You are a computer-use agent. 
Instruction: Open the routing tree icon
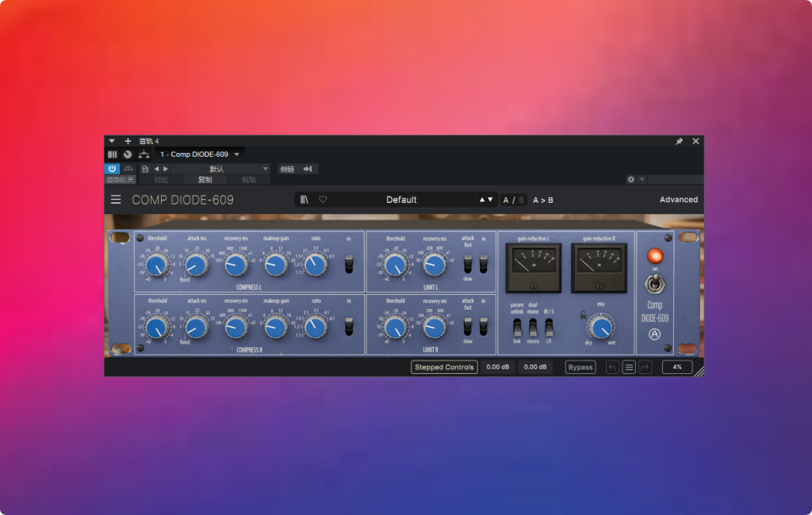[144, 154]
